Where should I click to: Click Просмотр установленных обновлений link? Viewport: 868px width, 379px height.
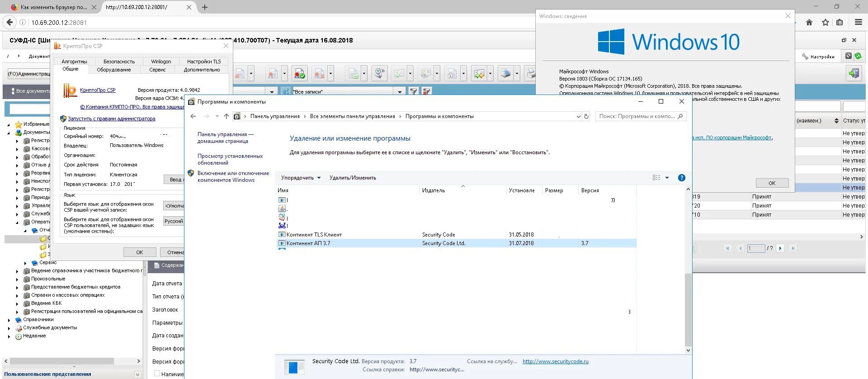[x=230, y=159]
